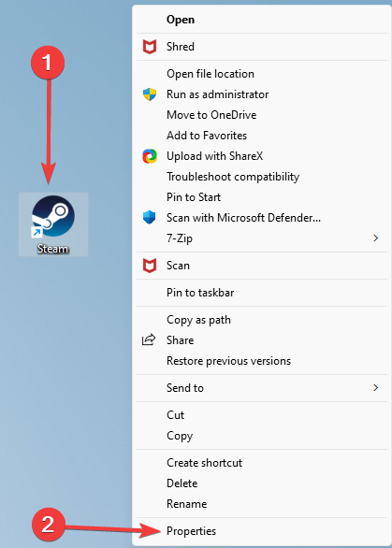Expand the Send to submenu arrow
Screen dimensions: 392x548
(375, 388)
